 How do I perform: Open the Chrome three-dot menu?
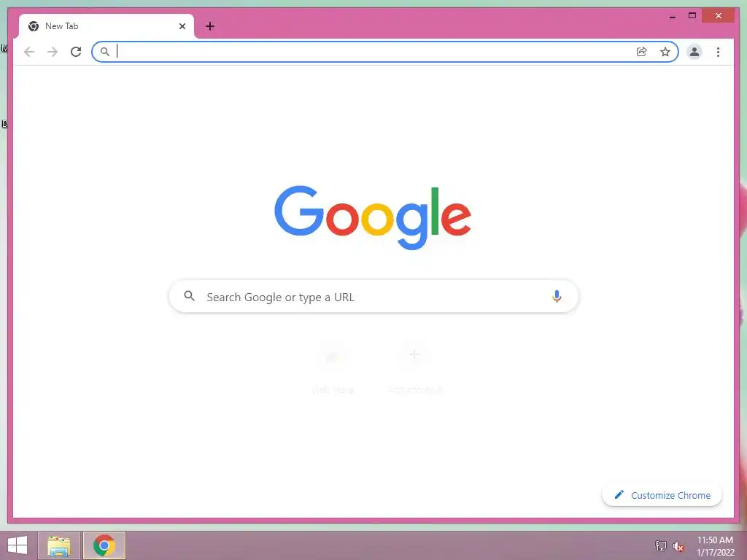tap(718, 52)
